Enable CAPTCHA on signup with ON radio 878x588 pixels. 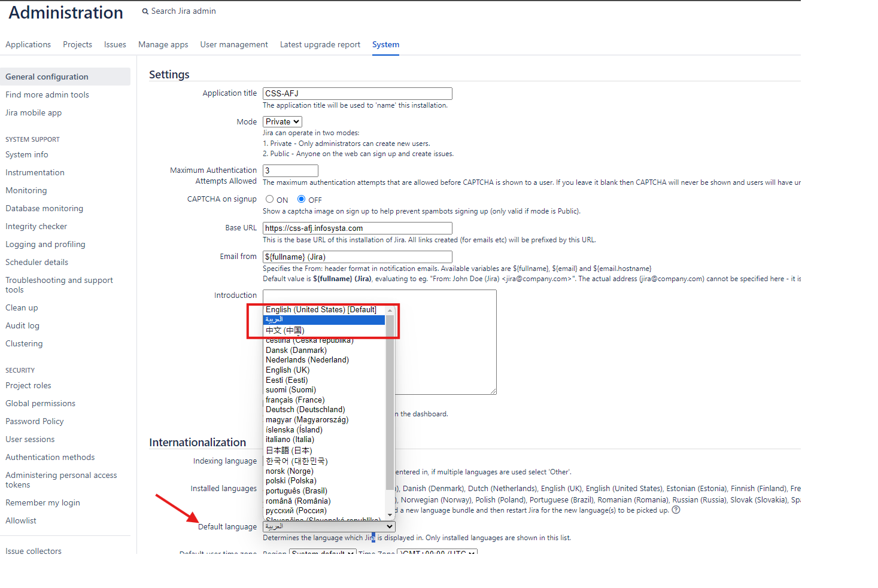click(x=269, y=199)
